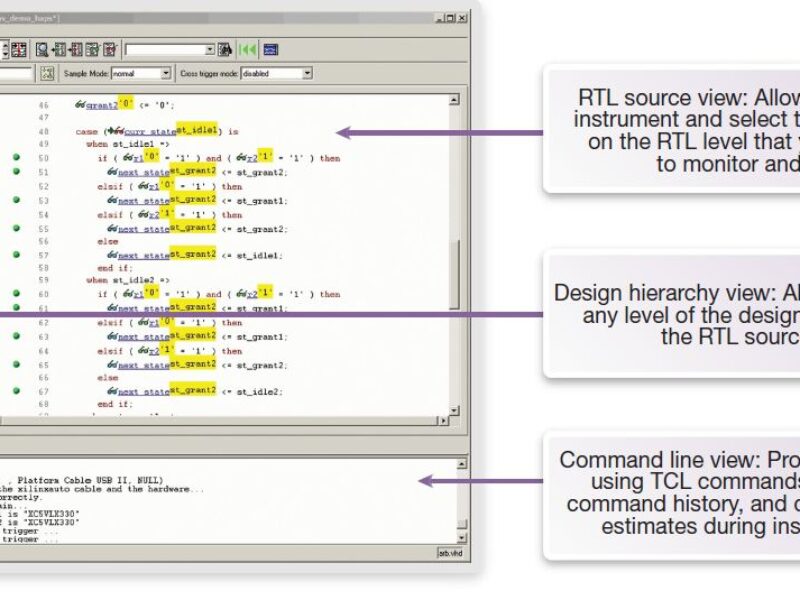Click the remove instrumentation icon

(x=77, y=48)
